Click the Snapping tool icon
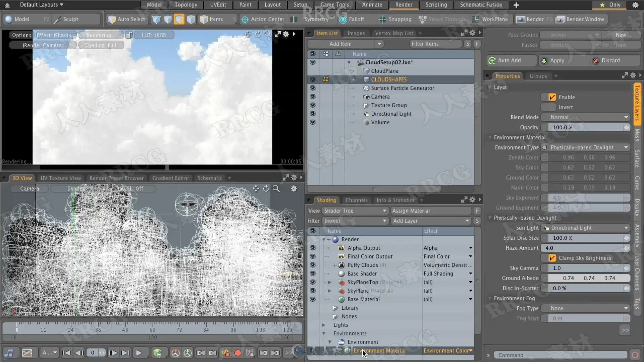The image size is (644, 362). (x=382, y=19)
